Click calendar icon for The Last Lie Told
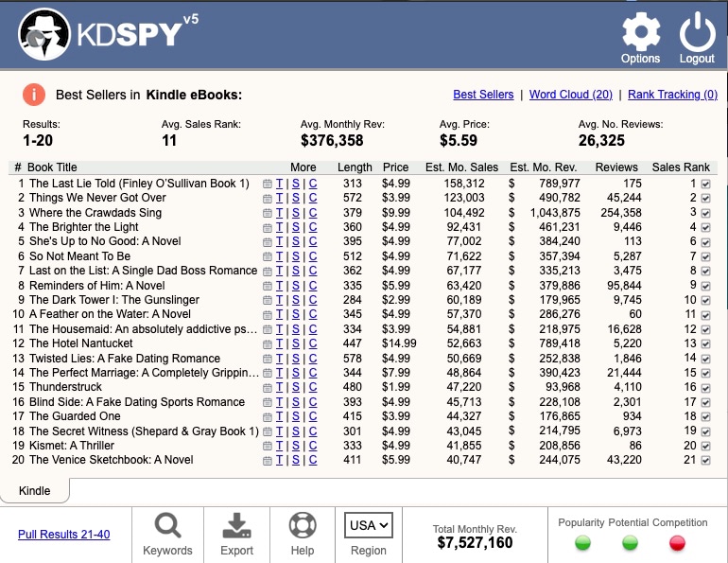The width and height of the screenshot is (728, 563). coord(268,184)
